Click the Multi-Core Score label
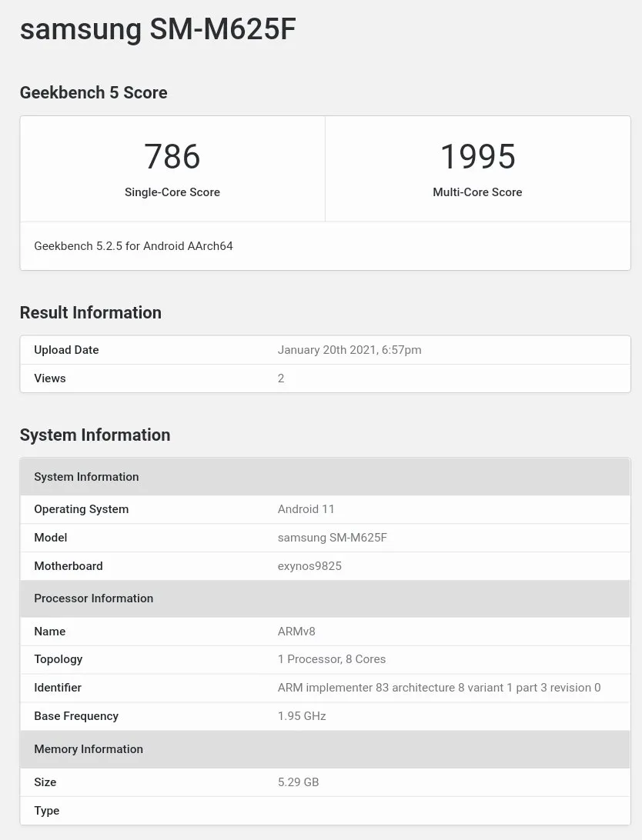This screenshot has height=840, width=642. (477, 192)
